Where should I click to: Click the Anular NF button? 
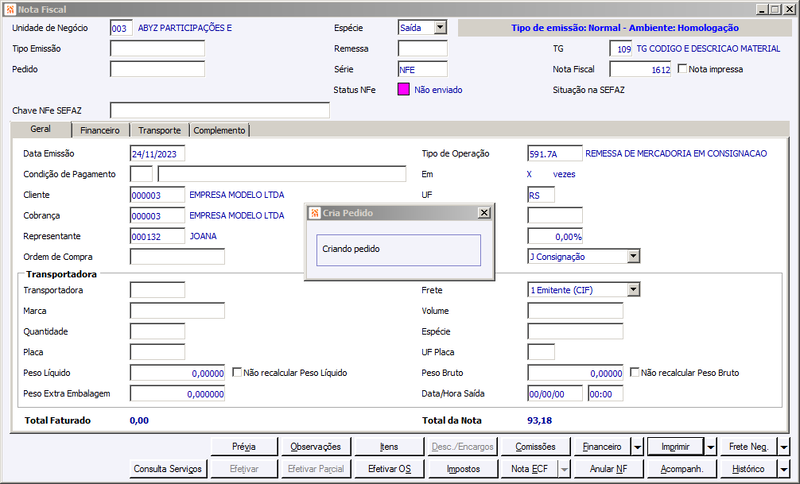click(x=608, y=469)
